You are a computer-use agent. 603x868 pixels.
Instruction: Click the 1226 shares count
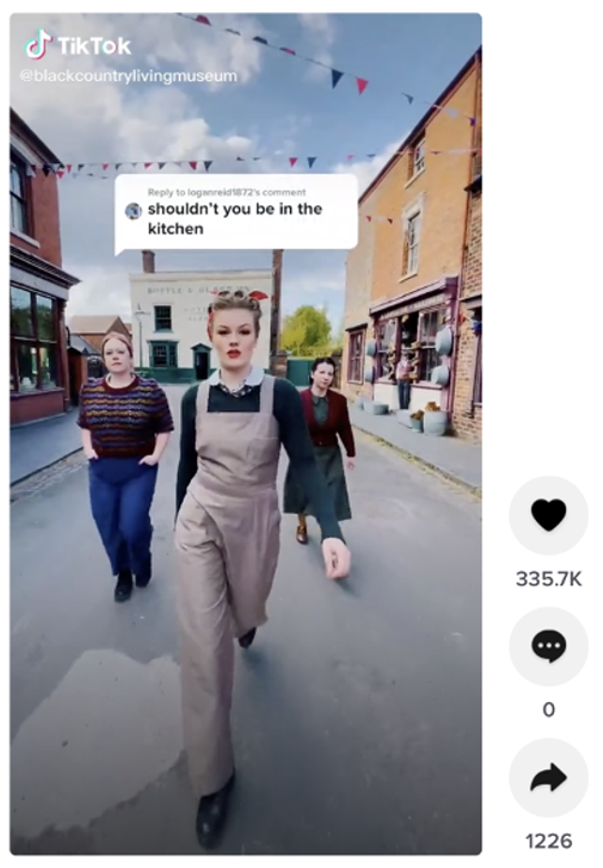pyautogui.click(x=548, y=841)
